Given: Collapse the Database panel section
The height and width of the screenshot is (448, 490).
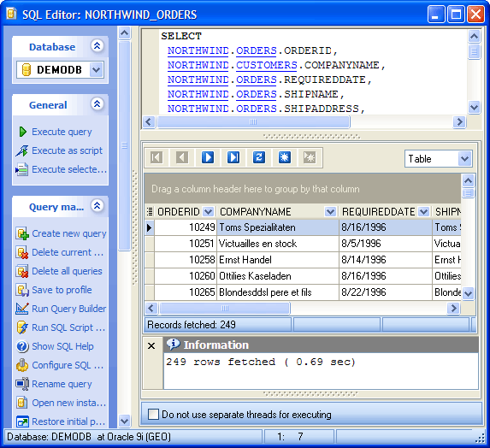Looking at the screenshot, I should click(97, 46).
